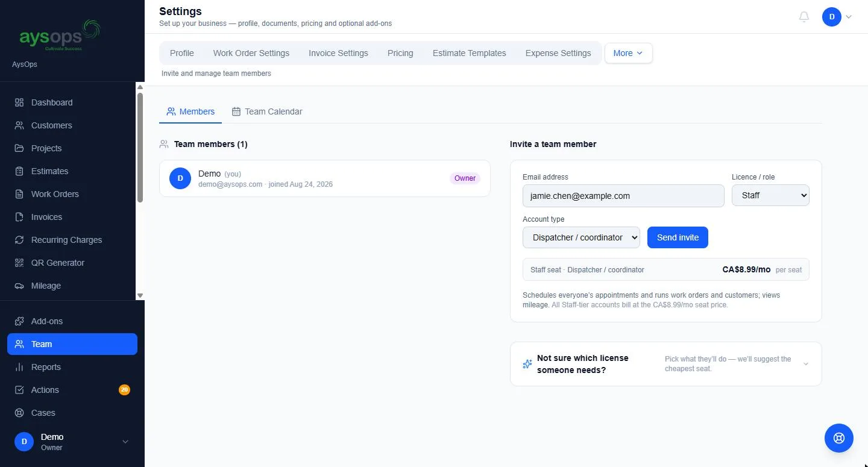Open the Account type dropdown

(x=581, y=237)
